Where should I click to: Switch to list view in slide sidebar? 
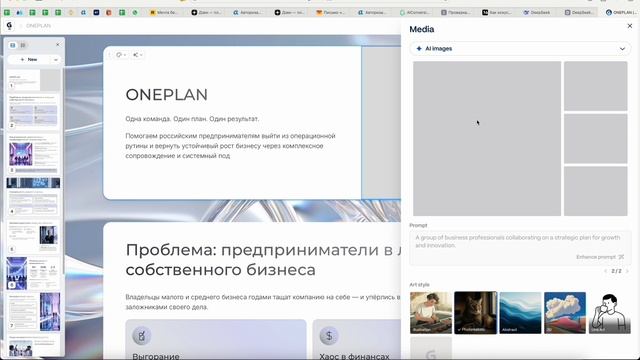tap(23, 45)
